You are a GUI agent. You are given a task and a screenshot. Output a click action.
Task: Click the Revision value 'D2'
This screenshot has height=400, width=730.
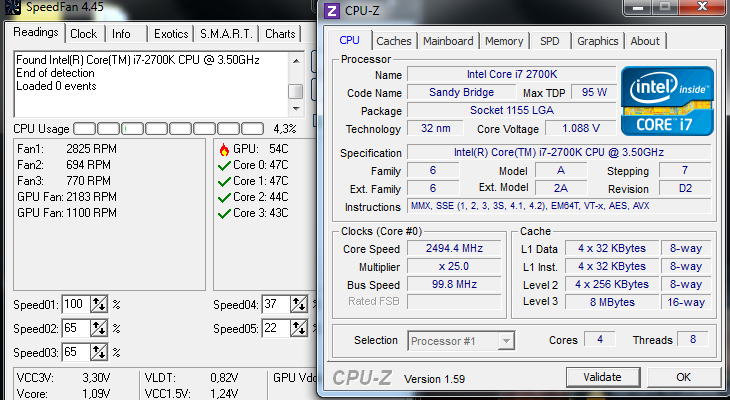pos(685,189)
